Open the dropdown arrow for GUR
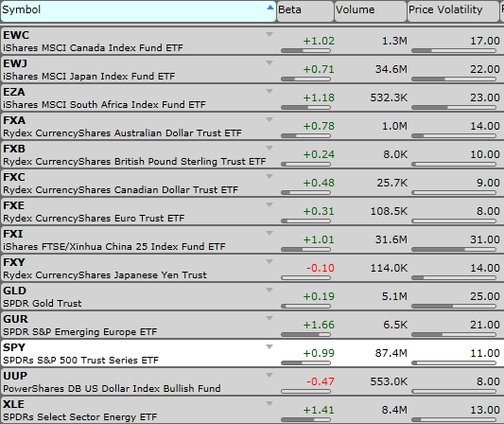Viewport: 504px width, 424px height. click(x=269, y=318)
